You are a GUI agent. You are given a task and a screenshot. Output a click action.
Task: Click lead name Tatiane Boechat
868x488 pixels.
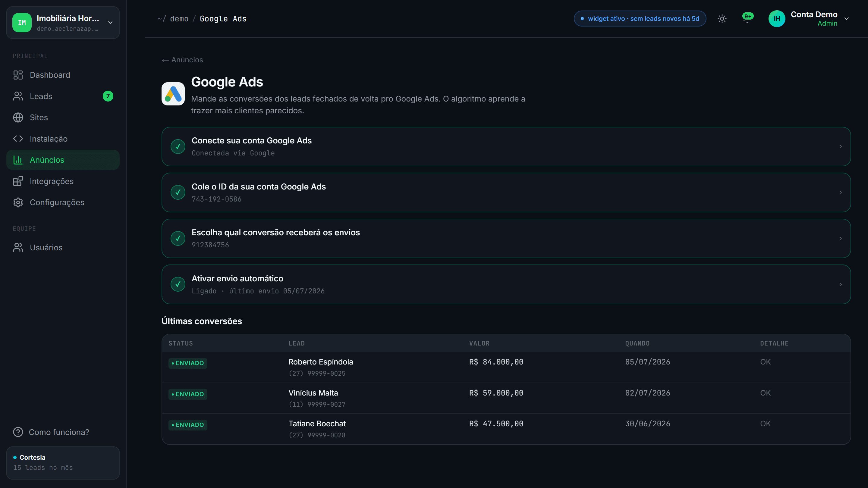click(x=317, y=424)
